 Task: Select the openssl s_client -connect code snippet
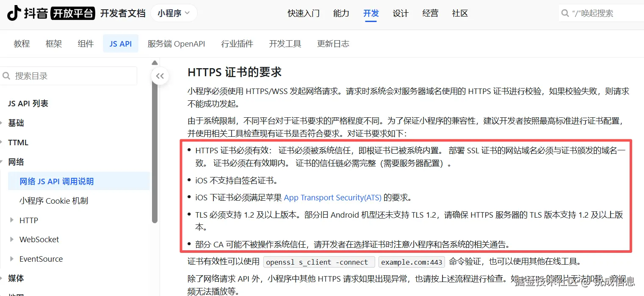pyautogui.click(x=319, y=262)
